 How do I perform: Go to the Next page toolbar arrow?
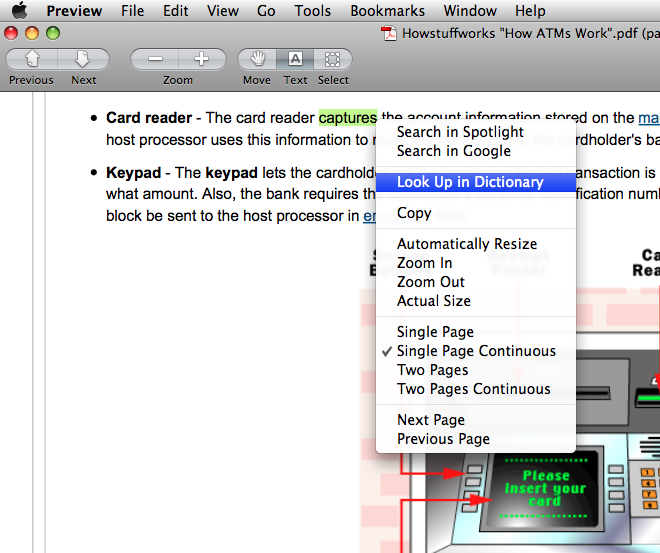(83, 59)
